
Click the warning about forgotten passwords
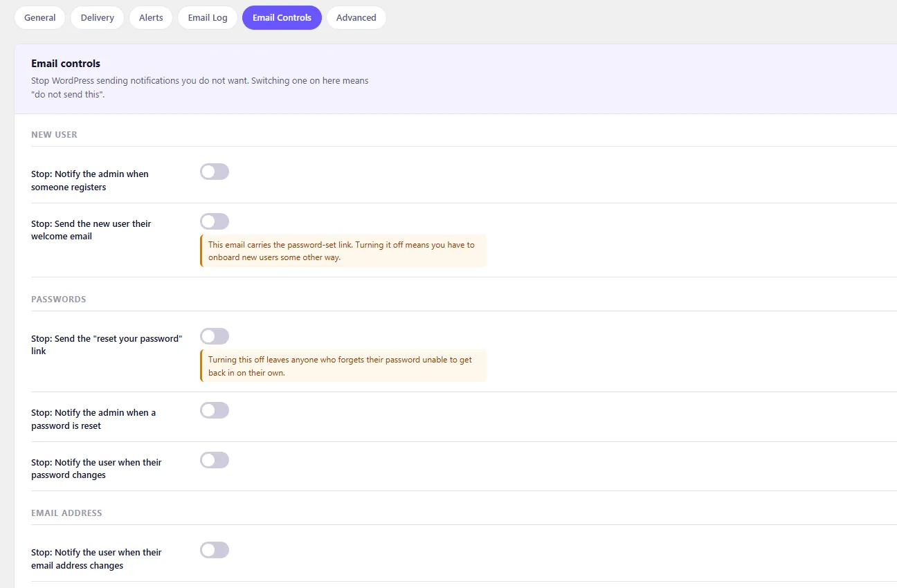(x=343, y=366)
